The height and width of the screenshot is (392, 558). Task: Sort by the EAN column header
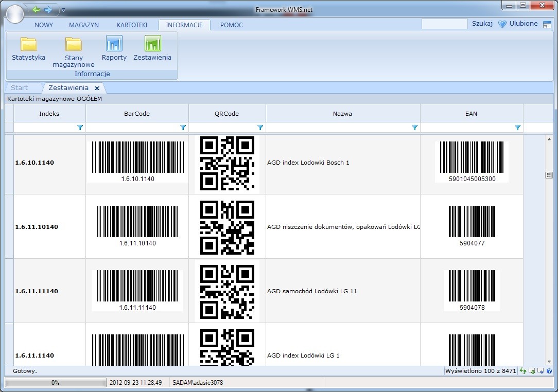pos(472,114)
